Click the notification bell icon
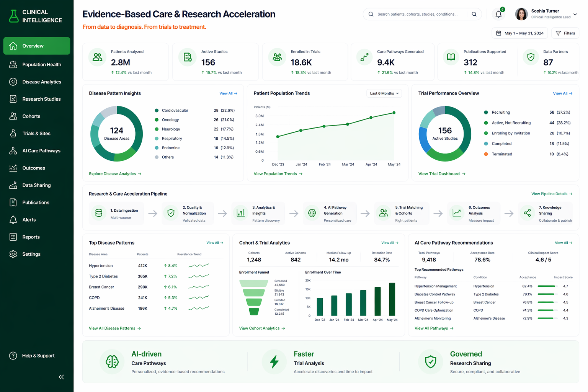The width and height of the screenshot is (588, 392). coord(498,14)
